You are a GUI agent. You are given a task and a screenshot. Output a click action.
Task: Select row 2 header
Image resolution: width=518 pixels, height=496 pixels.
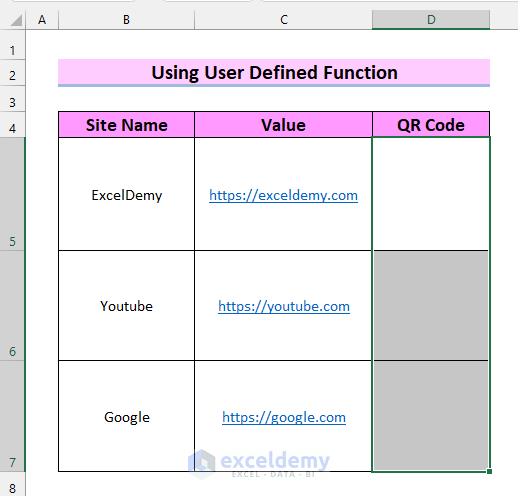pos(12,73)
